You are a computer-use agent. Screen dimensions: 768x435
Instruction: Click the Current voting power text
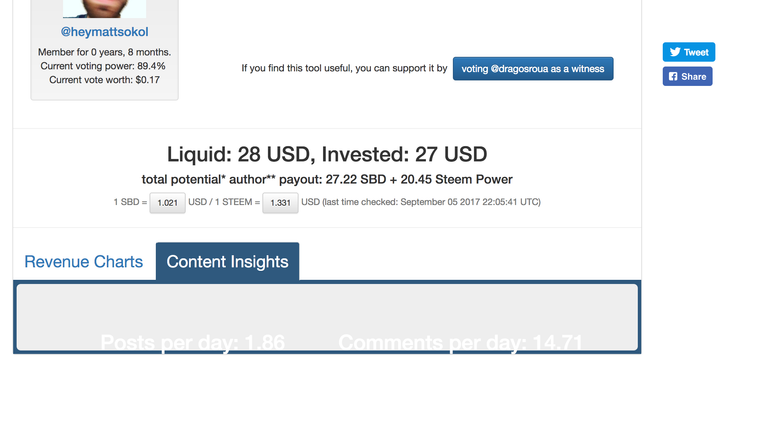tap(103, 66)
